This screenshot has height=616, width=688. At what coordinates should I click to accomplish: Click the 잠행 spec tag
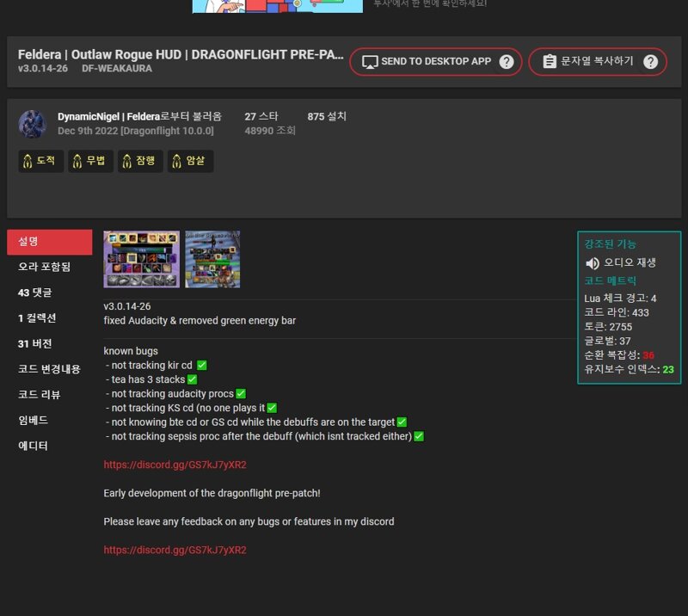[x=140, y=161]
